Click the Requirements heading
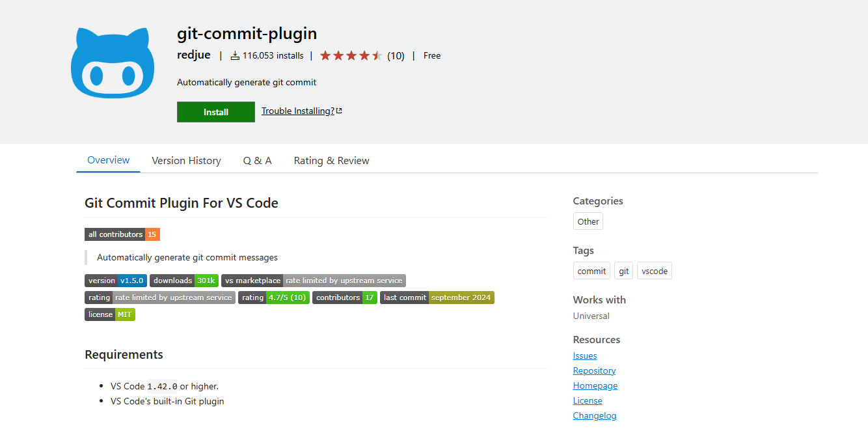Screen dimensions: 868x431 tap(124, 354)
